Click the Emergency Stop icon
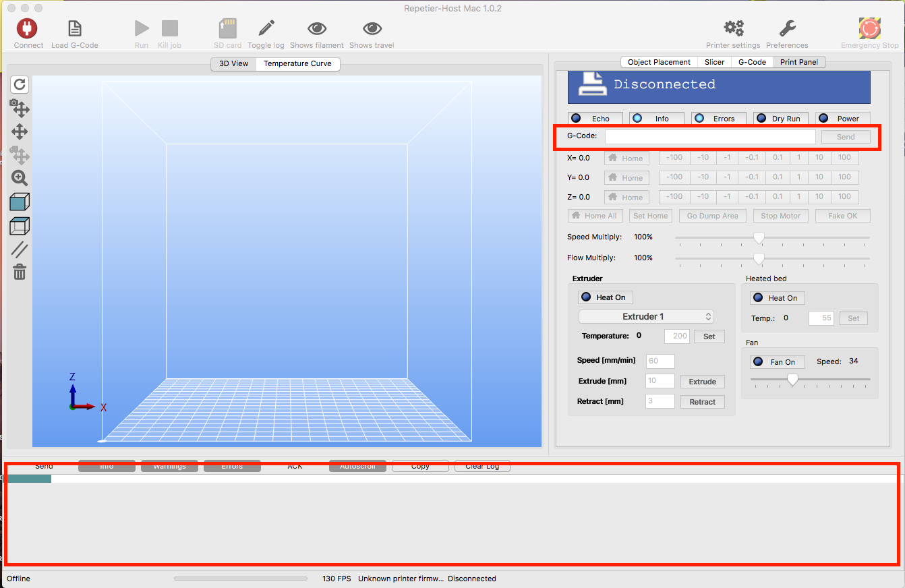The width and height of the screenshot is (905, 588). point(869,28)
